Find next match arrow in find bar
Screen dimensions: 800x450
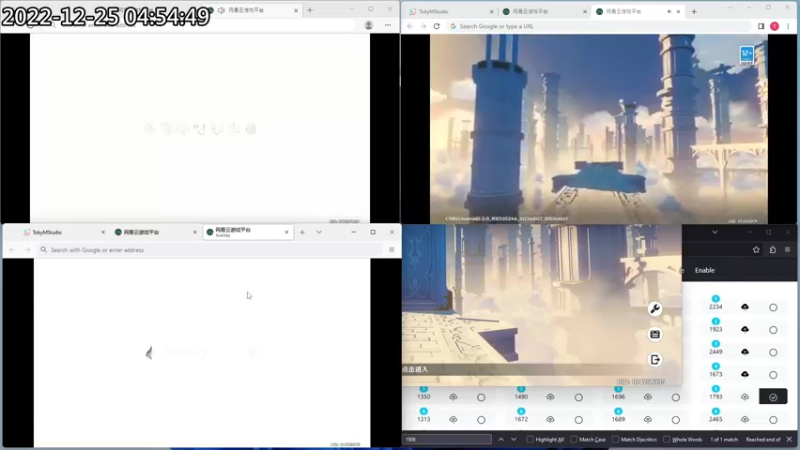tap(514, 439)
